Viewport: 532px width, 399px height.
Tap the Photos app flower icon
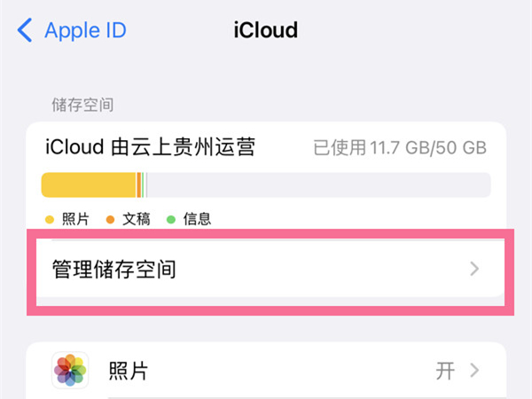pyautogui.click(x=70, y=371)
